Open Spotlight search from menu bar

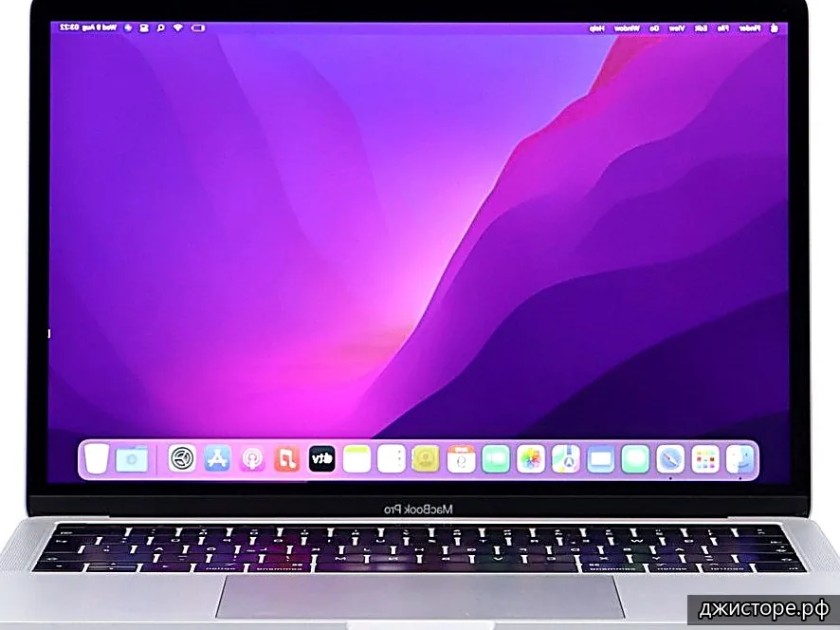pyautogui.click(x=161, y=28)
